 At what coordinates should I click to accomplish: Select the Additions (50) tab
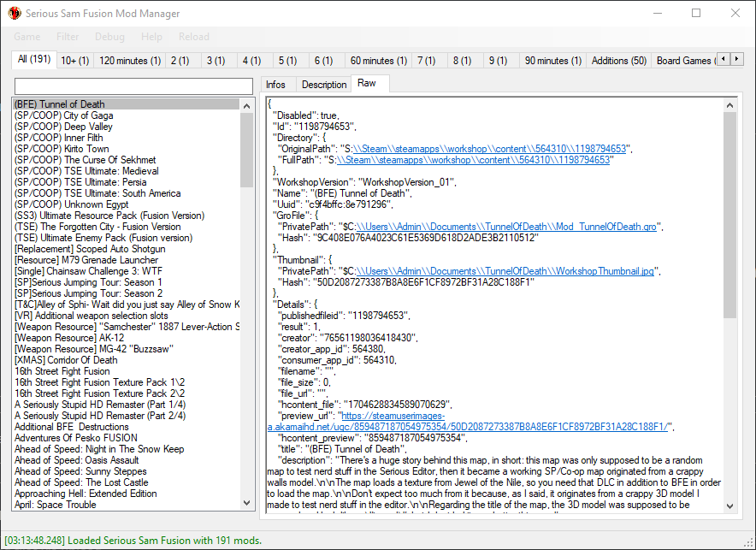(619, 61)
